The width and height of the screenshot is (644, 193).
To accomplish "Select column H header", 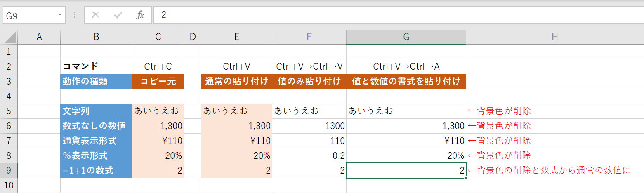I will pos(555,37).
